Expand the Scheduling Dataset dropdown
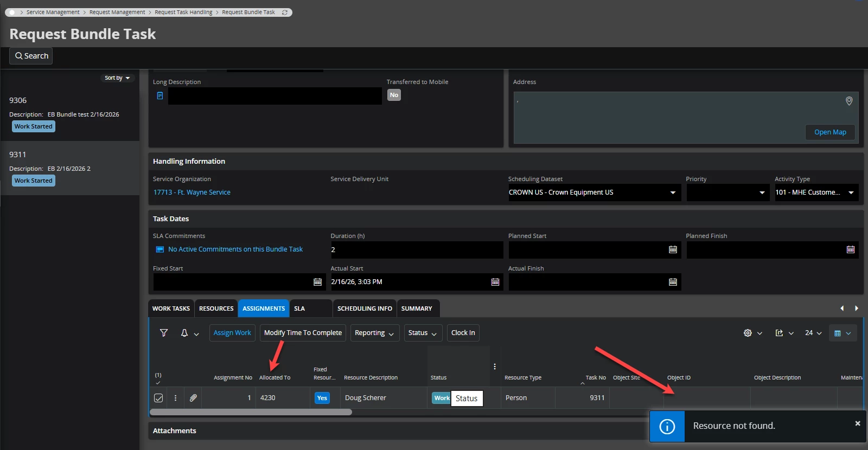Screen dimensions: 868x450 673,192
